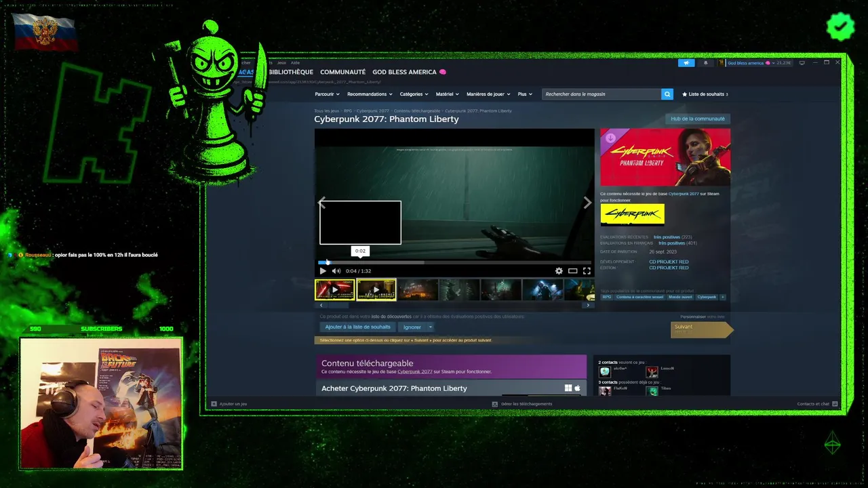Click Ajouter un jeu at bottom

(233, 404)
